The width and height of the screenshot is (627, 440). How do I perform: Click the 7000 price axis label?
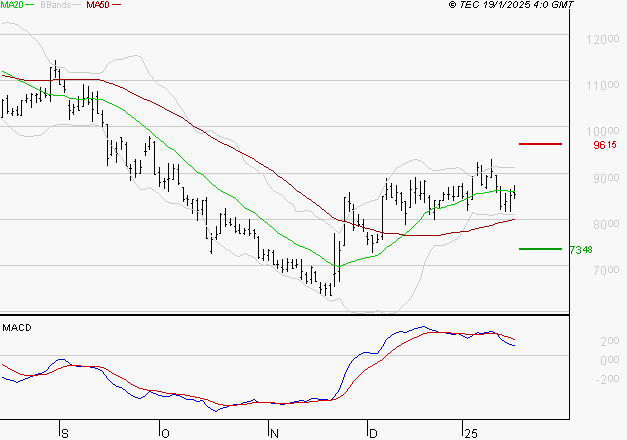click(x=599, y=271)
